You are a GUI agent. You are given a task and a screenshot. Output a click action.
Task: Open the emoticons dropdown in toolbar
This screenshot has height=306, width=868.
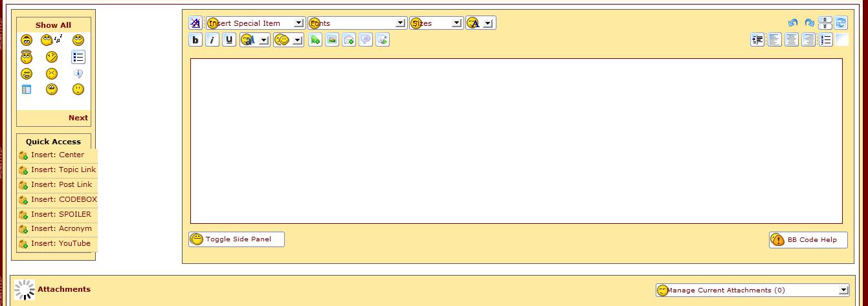[289, 40]
